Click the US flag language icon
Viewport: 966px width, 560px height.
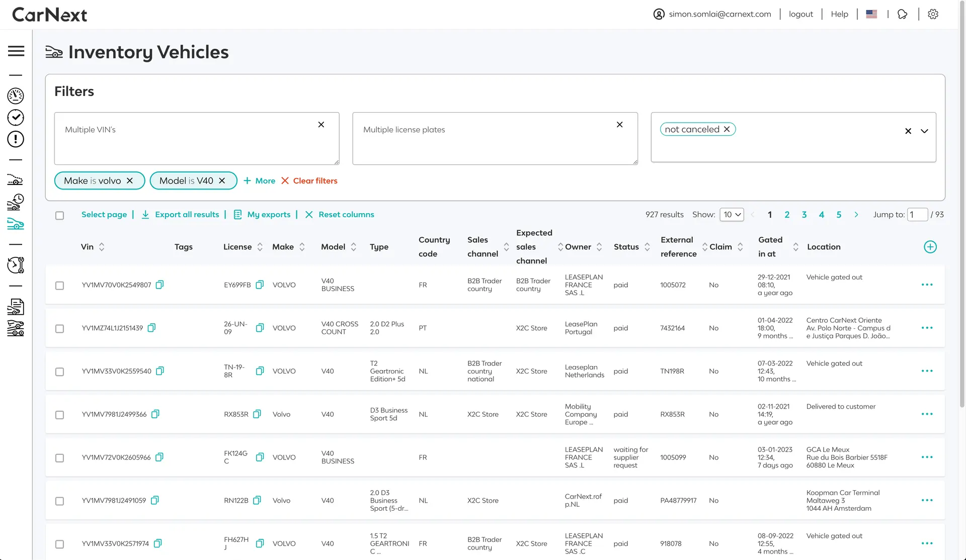(871, 14)
